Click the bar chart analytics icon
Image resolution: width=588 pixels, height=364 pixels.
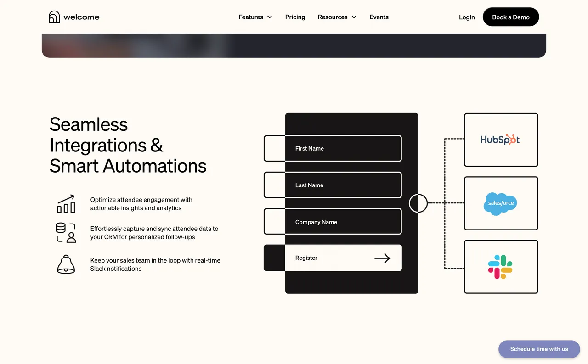[x=66, y=203]
